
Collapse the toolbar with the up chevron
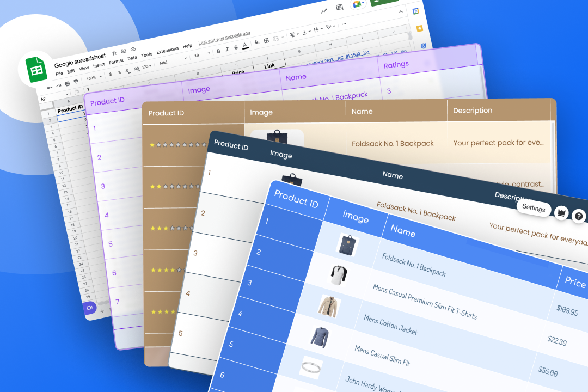tap(401, 11)
